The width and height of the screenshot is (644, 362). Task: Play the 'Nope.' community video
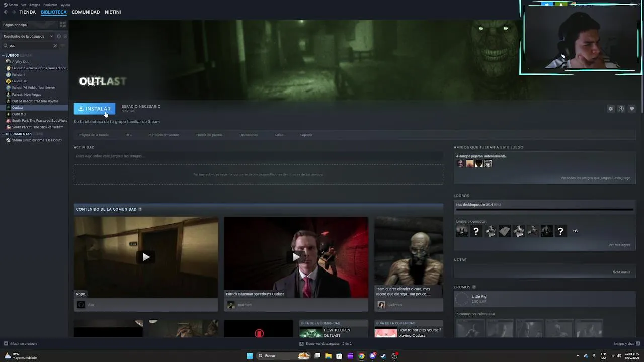click(x=146, y=257)
